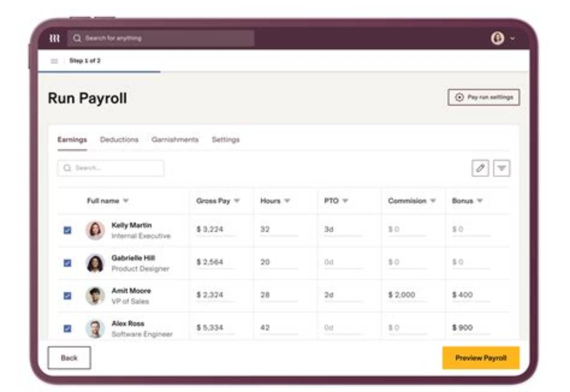Edit Kelly Martin's PTO value 3d

[x=343, y=230]
